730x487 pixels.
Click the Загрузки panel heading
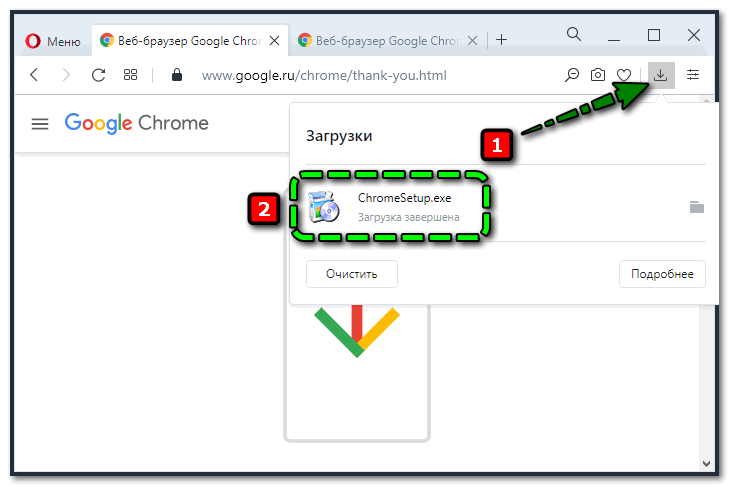pyautogui.click(x=339, y=136)
